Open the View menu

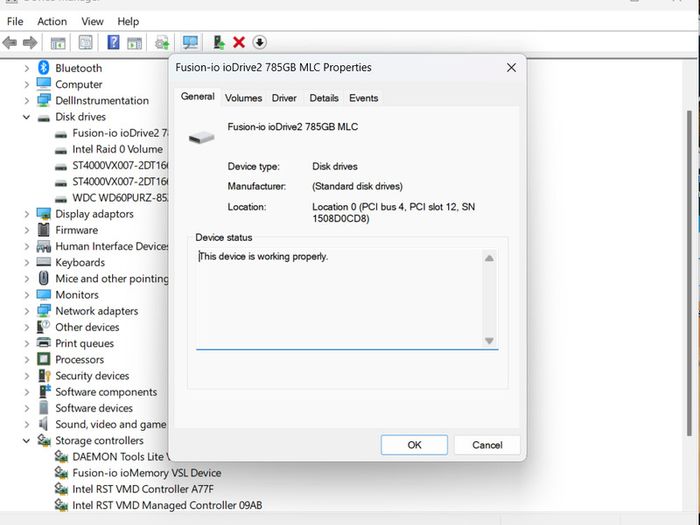[x=92, y=21]
